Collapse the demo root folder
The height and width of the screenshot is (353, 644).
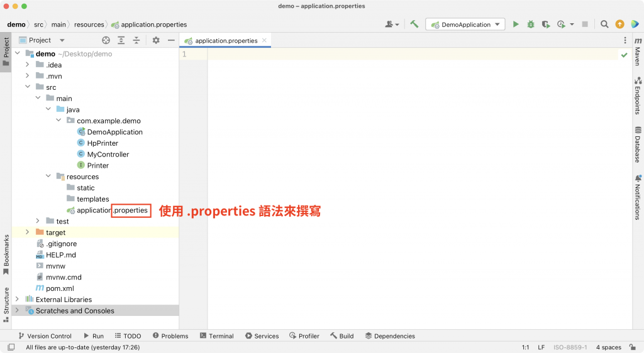(x=17, y=53)
